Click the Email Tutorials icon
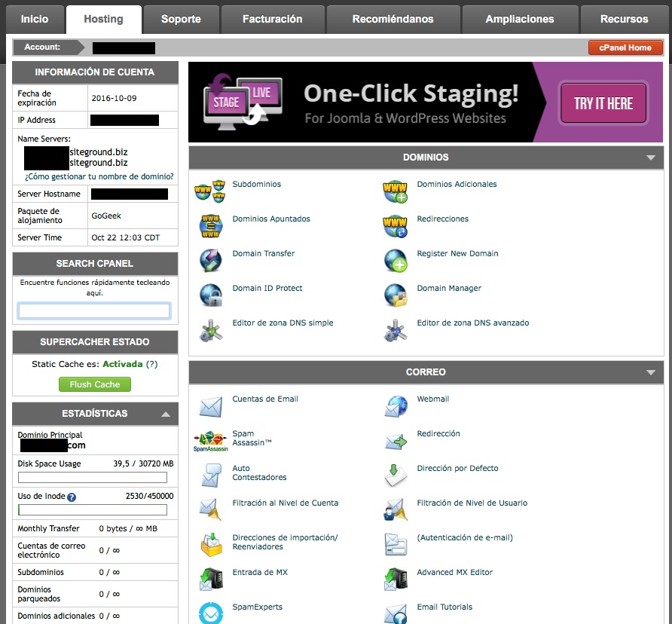This screenshot has height=624, width=672. 396,614
